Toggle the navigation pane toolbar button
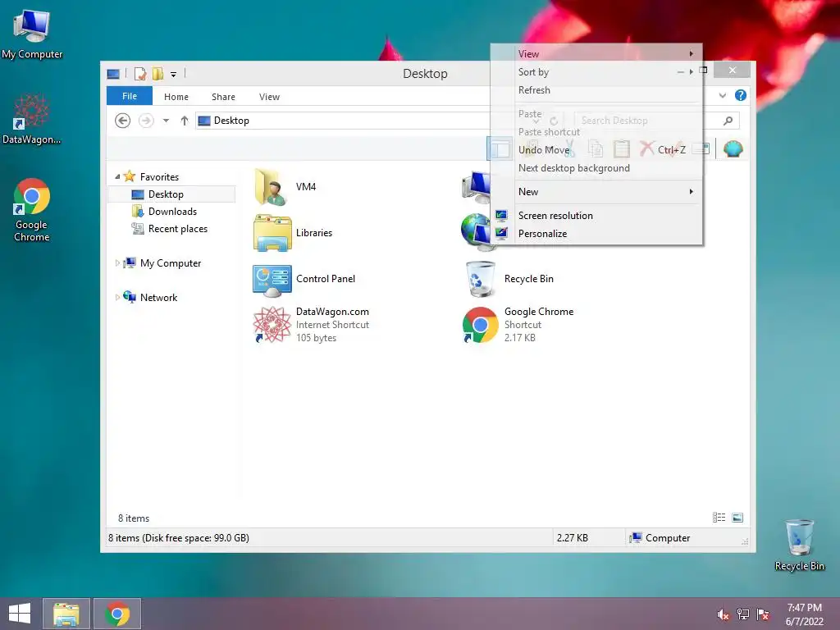Screen dimensions: 840x630 (x=500, y=149)
